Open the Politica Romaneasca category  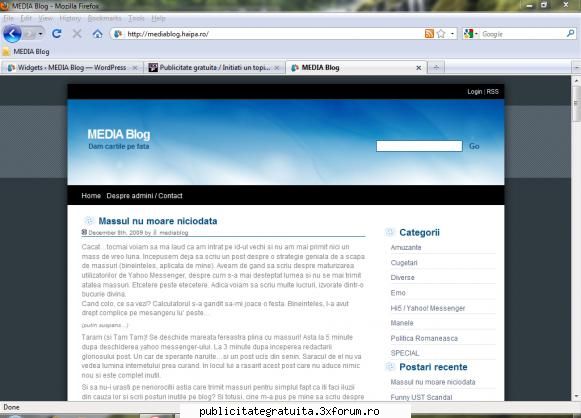tap(424, 338)
